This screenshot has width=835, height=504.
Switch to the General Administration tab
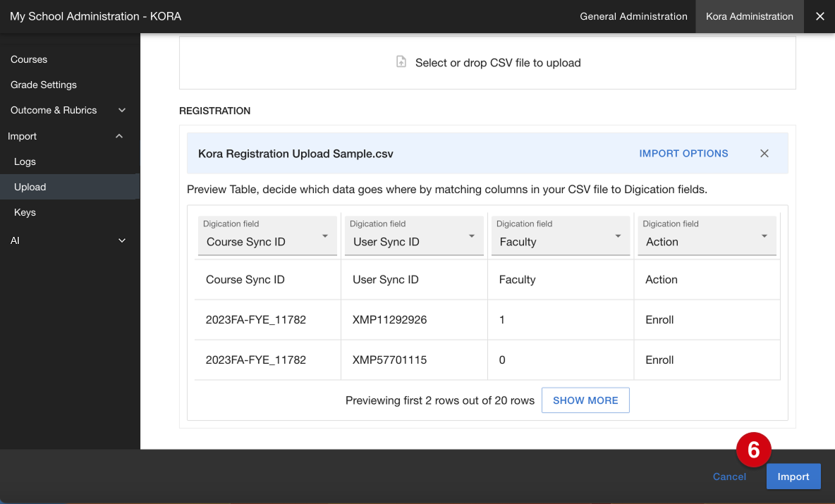point(633,16)
